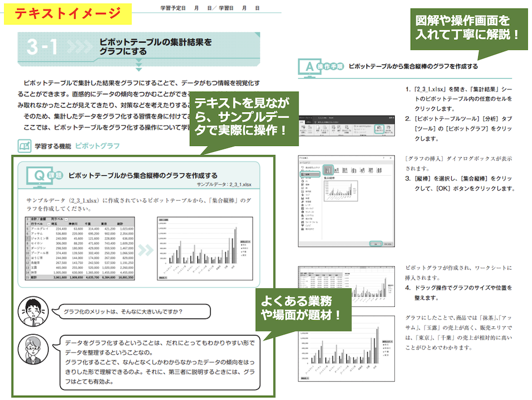
Task: Open the すべてのグラフ tab in the dialog
Action: (x=304, y=163)
